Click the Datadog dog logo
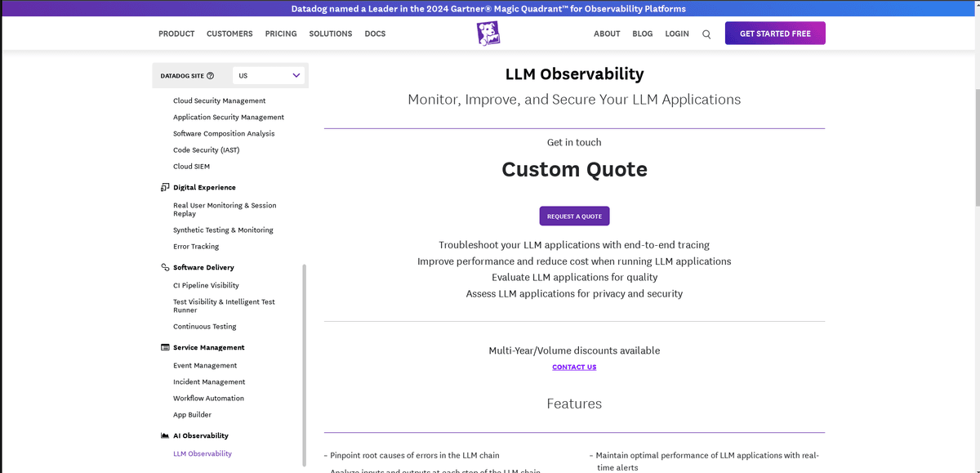The width and height of the screenshot is (980, 473). click(x=488, y=33)
